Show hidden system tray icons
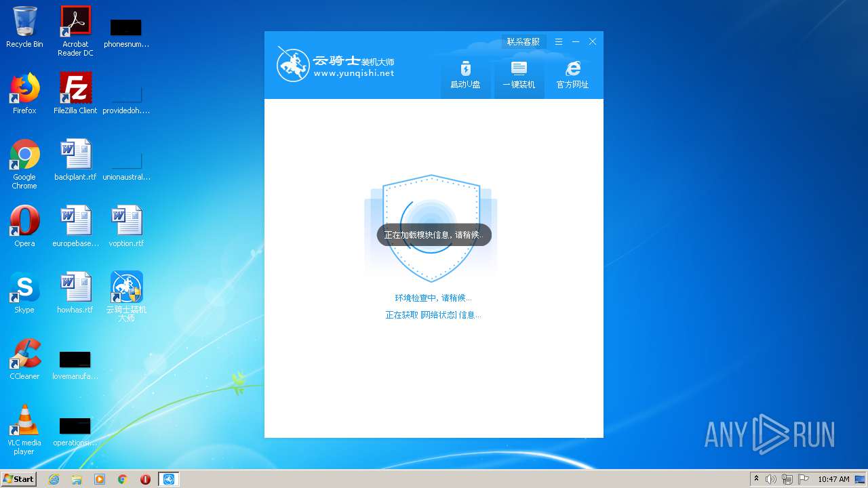Screen dimensions: 868x488 pos(756,479)
